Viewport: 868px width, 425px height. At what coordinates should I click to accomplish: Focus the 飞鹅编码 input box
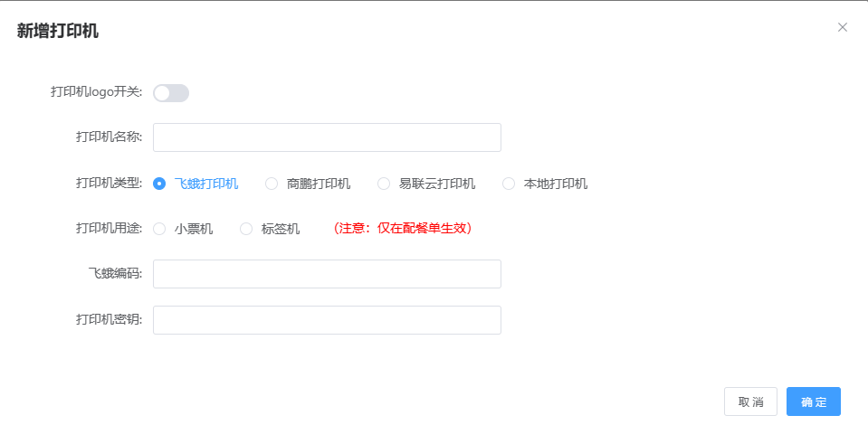coord(327,274)
